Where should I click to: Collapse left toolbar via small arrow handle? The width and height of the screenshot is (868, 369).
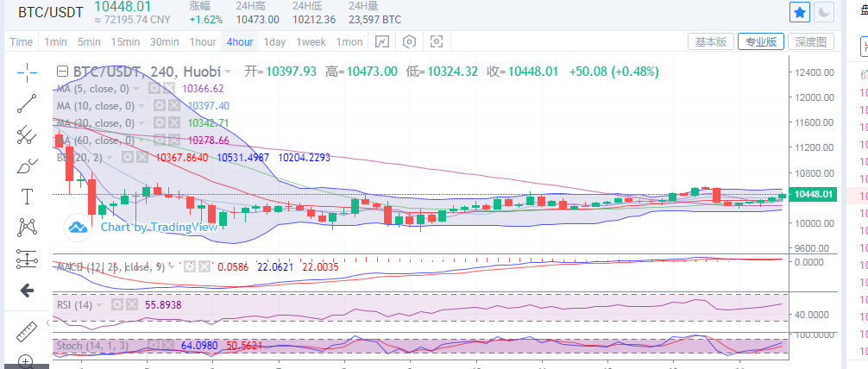pos(47,322)
